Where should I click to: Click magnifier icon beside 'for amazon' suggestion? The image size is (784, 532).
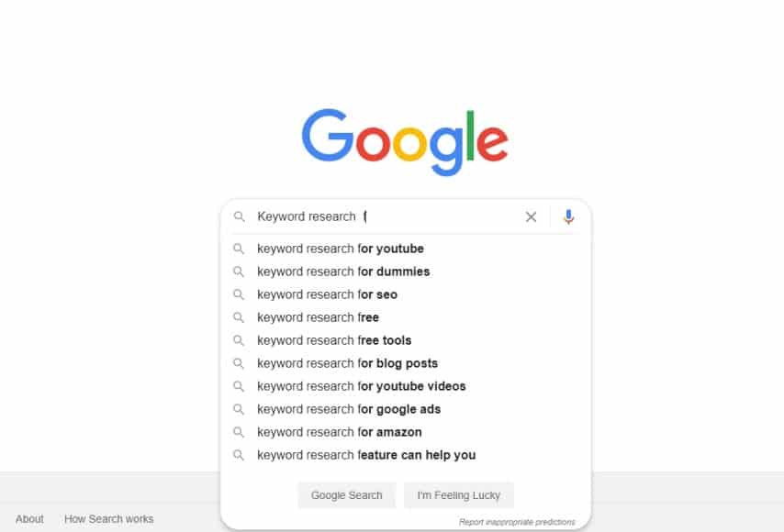239,432
